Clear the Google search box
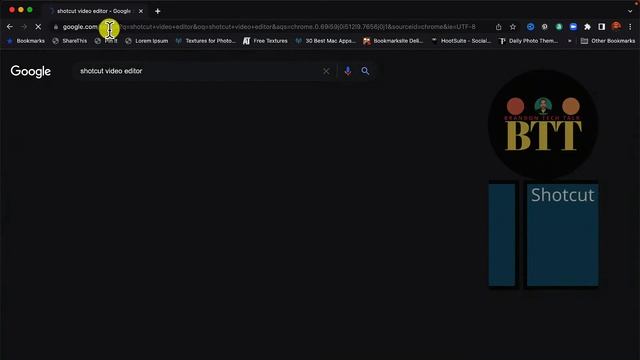The height and width of the screenshot is (360, 640). pyautogui.click(x=326, y=71)
